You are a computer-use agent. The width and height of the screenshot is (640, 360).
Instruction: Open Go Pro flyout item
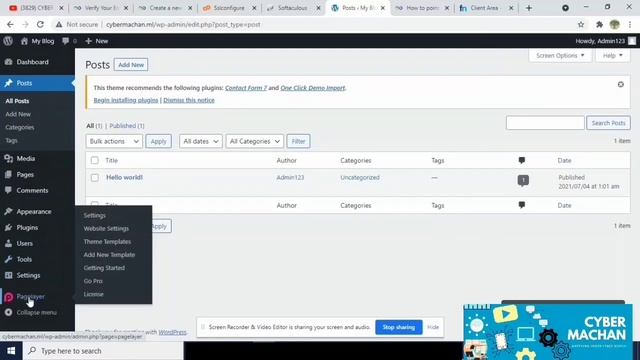tap(93, 281)
